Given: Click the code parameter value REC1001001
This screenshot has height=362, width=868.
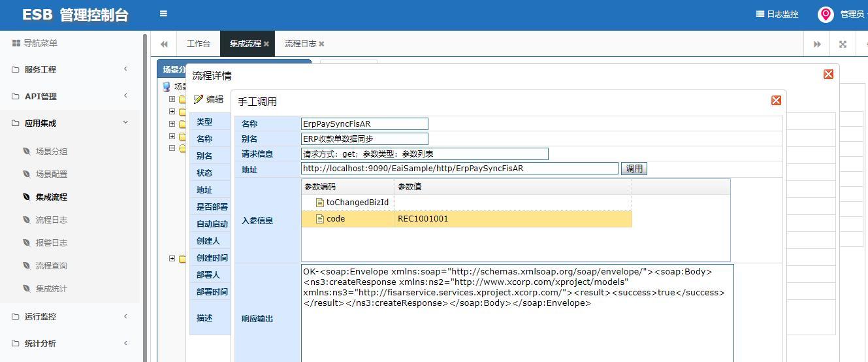Looking at the screenshot, I should (x=423, y=219).
